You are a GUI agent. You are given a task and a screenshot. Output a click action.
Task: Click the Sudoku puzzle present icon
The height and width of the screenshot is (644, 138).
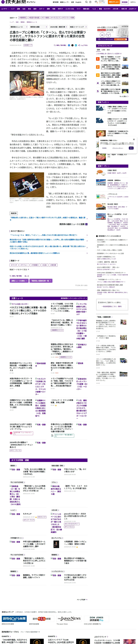(x=101, y=109)
